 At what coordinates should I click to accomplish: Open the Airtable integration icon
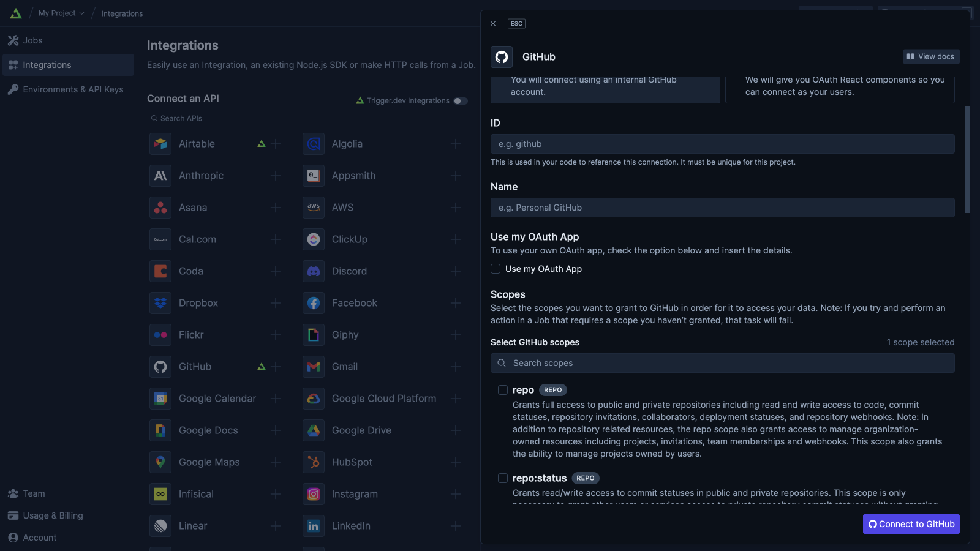pyautogui.click(x=160, y=144)
